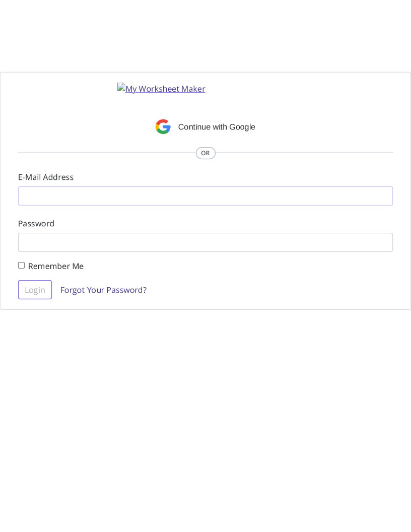Select Continue with Google sign-in
The height and width of the screenshot is (532, 411).
coord(205,126)
